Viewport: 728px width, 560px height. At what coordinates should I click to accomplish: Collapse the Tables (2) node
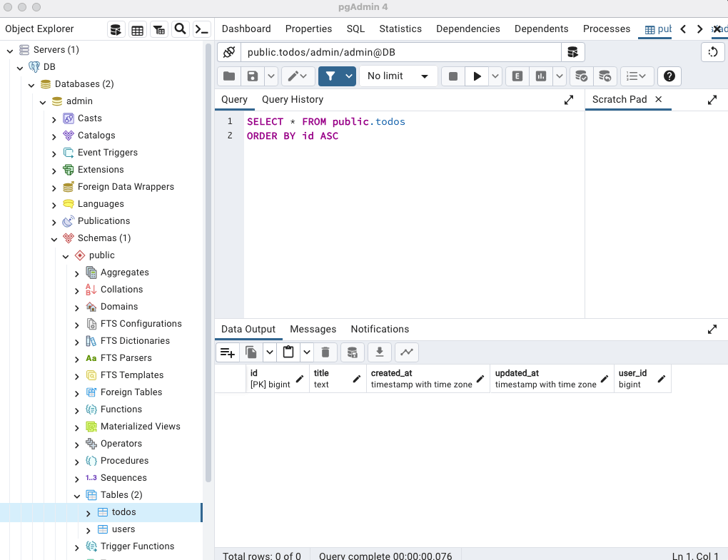tap(76, 496)
